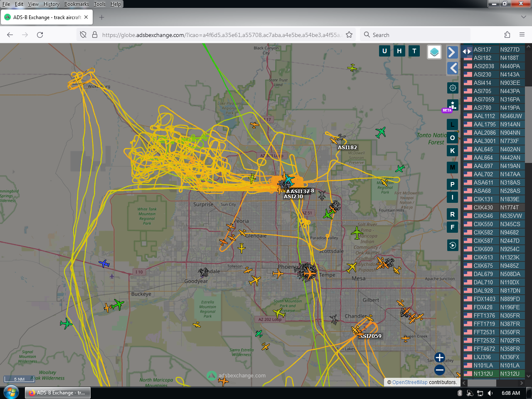Zoom out with the minus button
Viewport: 532px width, 399px height.
pyautogui.click(x=440, y=370)
